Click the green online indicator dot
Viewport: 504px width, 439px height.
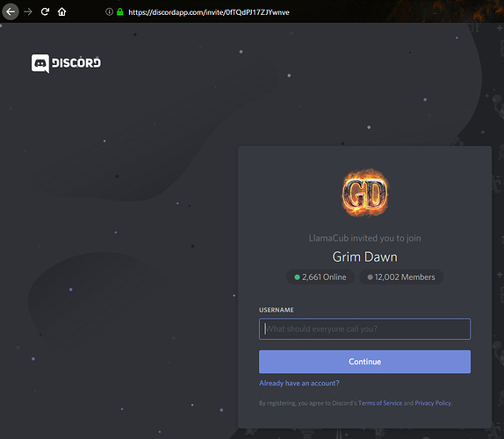pyautogui.click(x=297, y=277)
